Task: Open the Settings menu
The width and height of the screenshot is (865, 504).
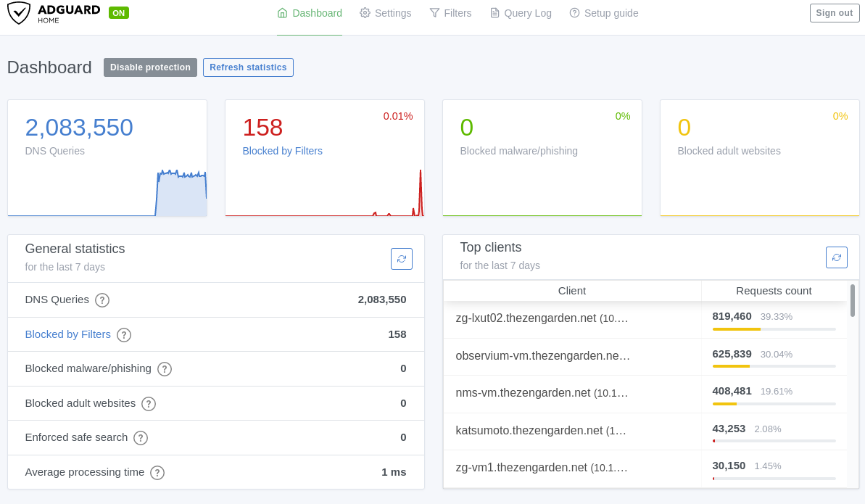Action: point(385,13)
